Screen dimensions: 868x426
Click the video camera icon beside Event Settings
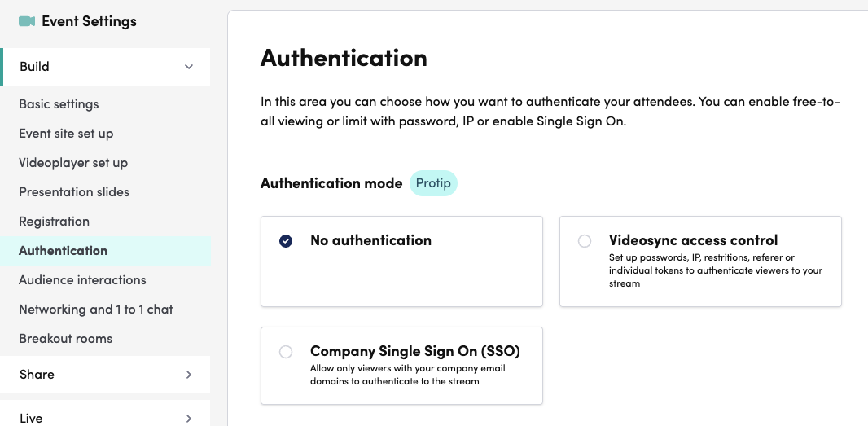[x=27, y=21]
